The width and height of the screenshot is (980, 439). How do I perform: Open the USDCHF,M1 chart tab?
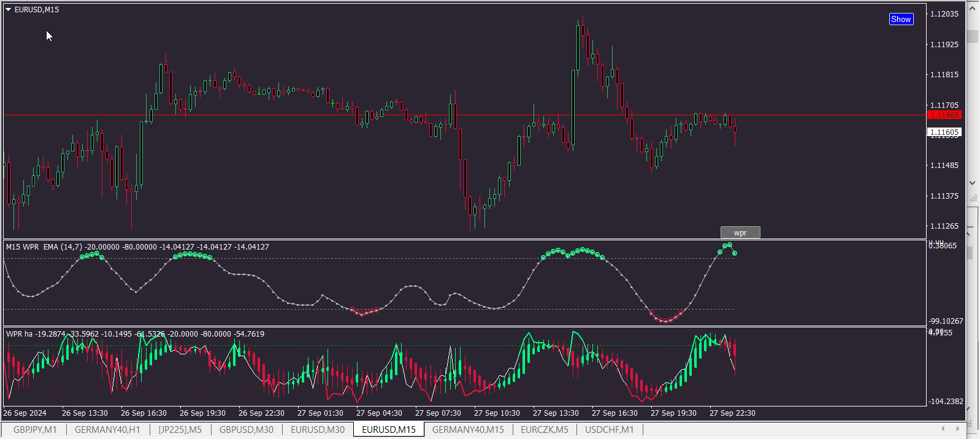point(609,430)
